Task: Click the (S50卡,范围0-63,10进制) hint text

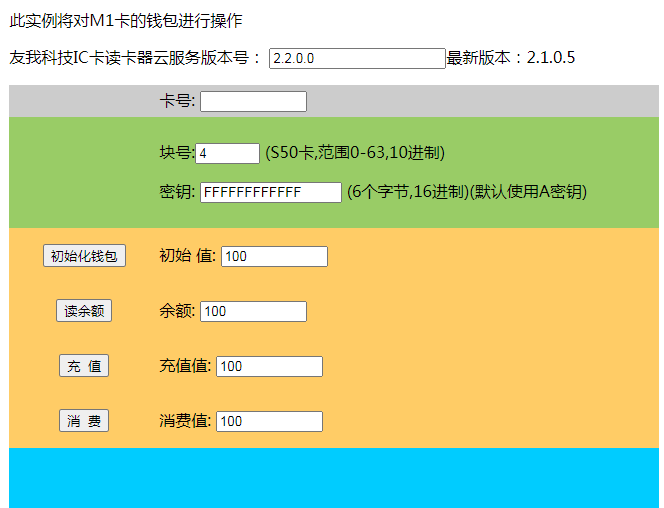Action: pyautogui.click(x=354, y=153)
